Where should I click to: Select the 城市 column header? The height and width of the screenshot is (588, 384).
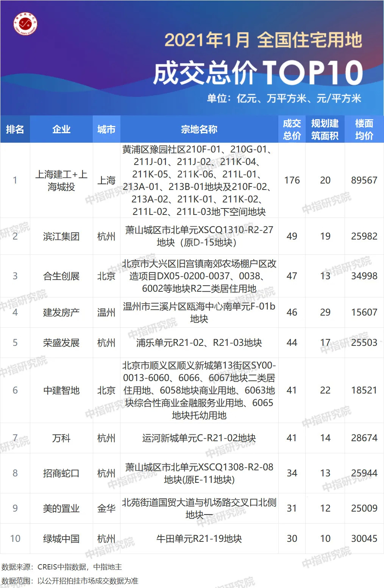106,129
